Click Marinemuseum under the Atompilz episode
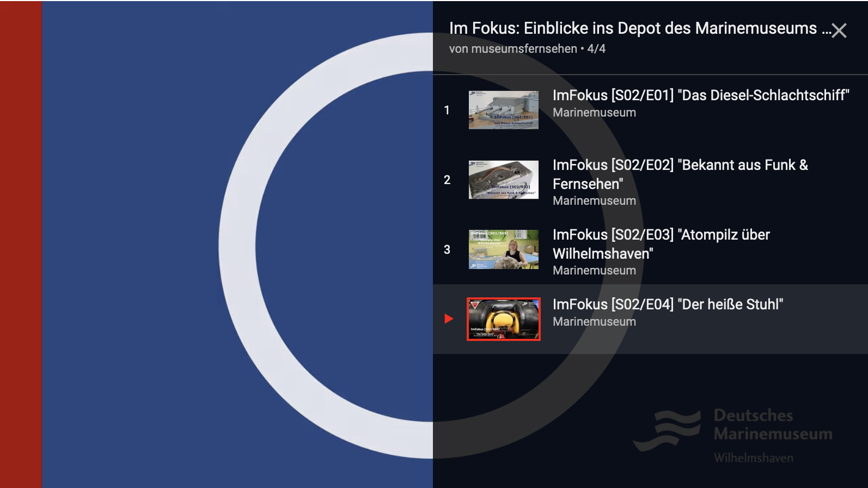868x488 pixels. point(594,271)
